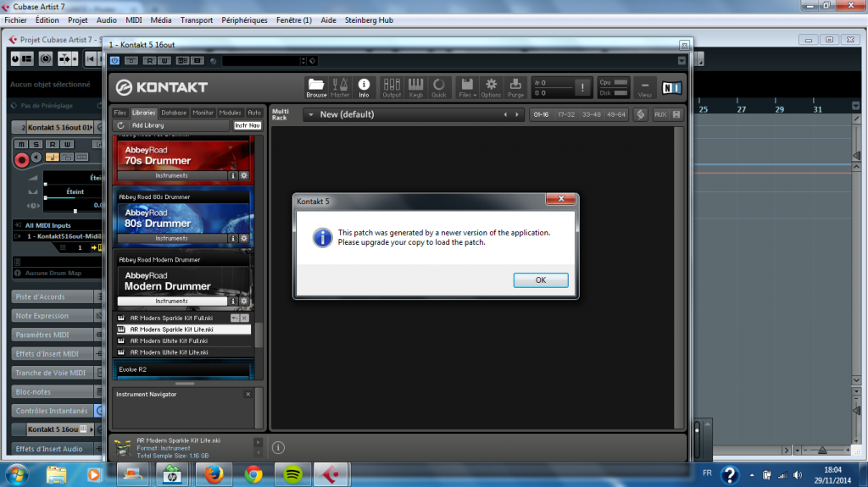
Task: Refresh the Kontakt libraries list
Action: (x=120, y=125)
